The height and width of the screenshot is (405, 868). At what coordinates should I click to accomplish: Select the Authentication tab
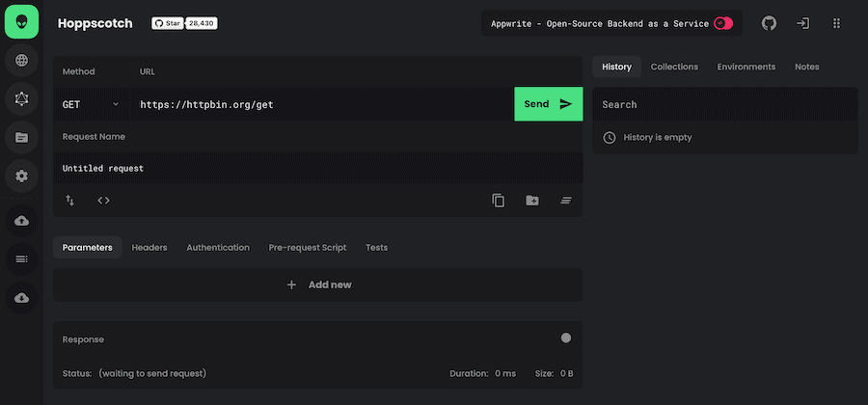click(218, 248)
